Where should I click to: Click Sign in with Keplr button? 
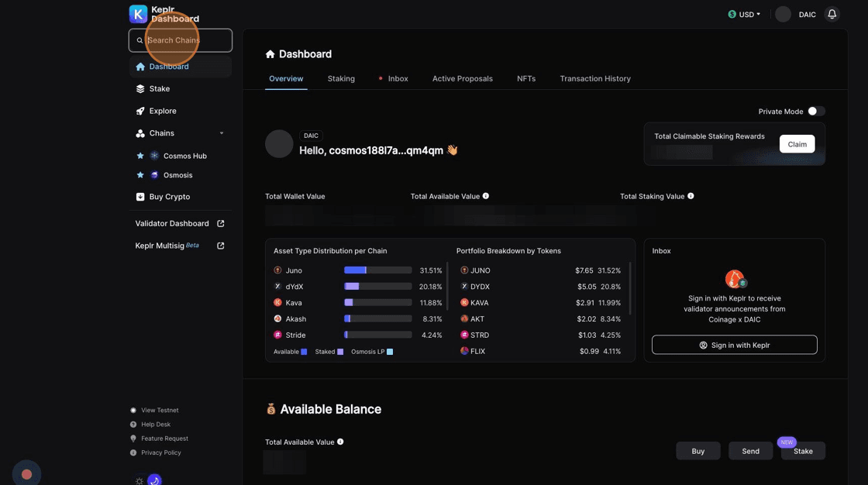click(x=734, y=345)
